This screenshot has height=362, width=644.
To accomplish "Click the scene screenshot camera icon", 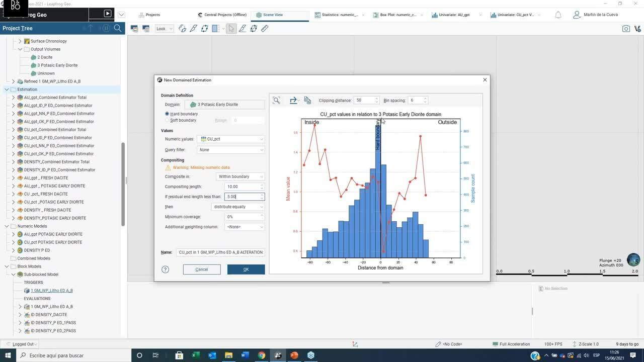I will pos(626,29).
